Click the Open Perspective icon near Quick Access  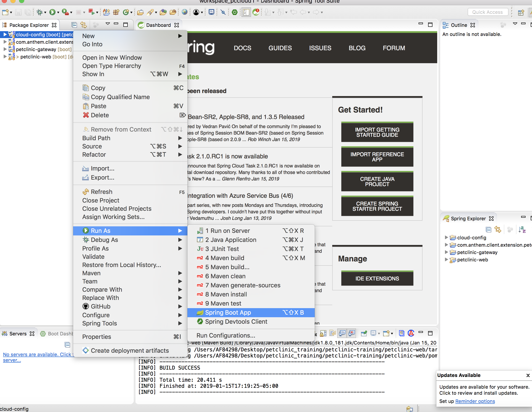pos(521,12)
